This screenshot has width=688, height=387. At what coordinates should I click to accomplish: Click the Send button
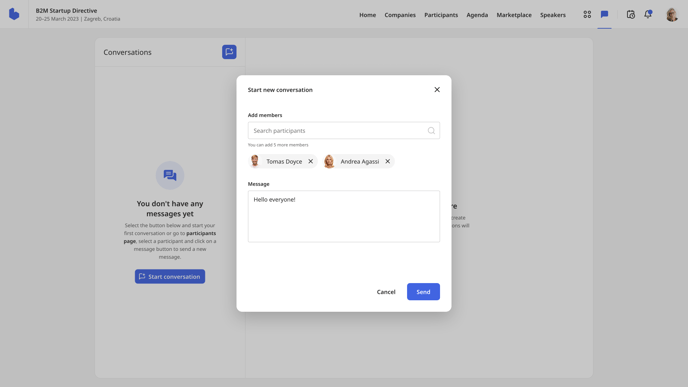click(x=423, y=292)
